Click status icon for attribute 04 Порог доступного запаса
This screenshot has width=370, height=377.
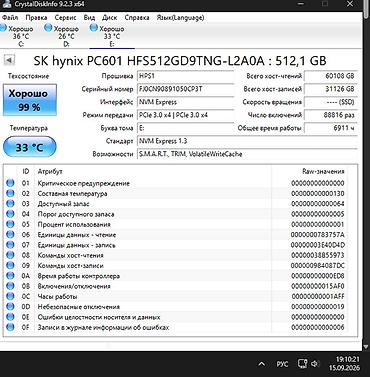tap(10, 214)
